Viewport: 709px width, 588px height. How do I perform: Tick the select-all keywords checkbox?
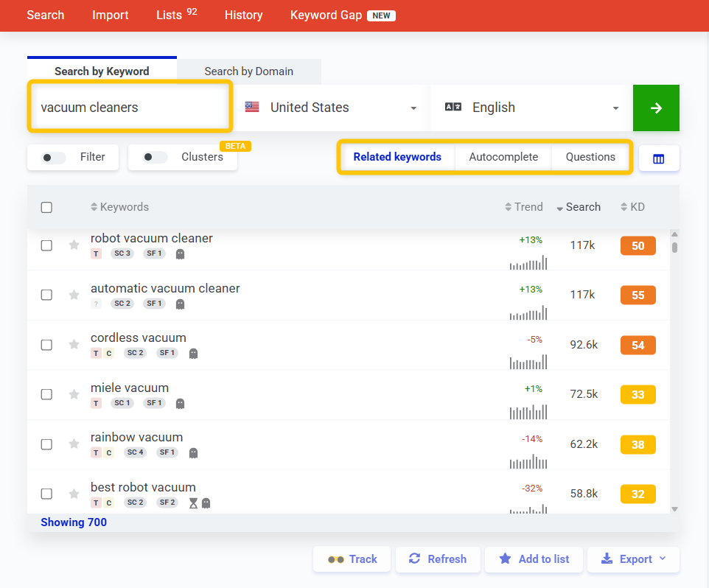pyautogui.click(x=46, y=207)
